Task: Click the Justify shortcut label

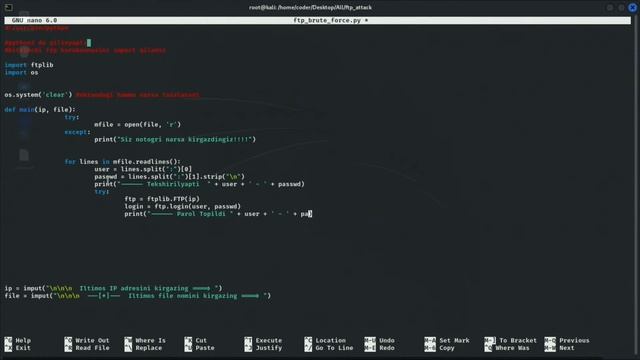Action: click(269, 348)
